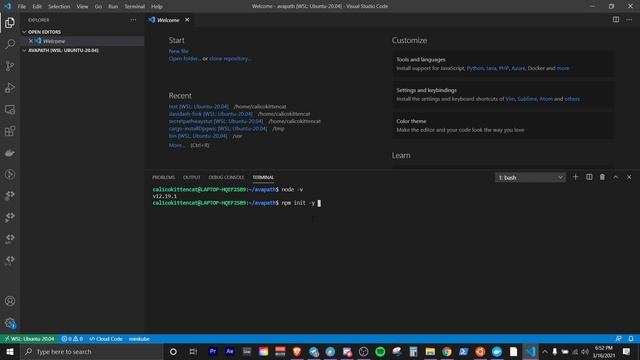Open Adobe After Effects from taskbar
Viewport: 640px width, 360px height.
(229, 351)
